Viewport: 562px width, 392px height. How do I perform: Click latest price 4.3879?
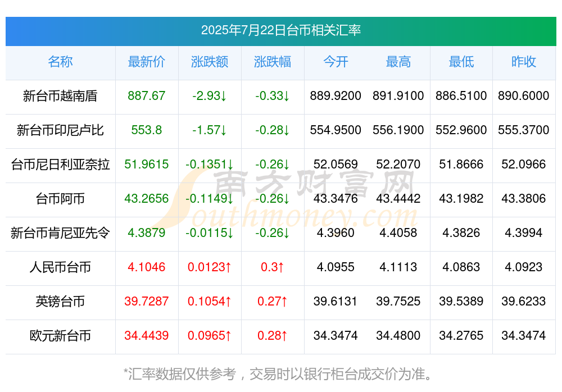(147, 233)
